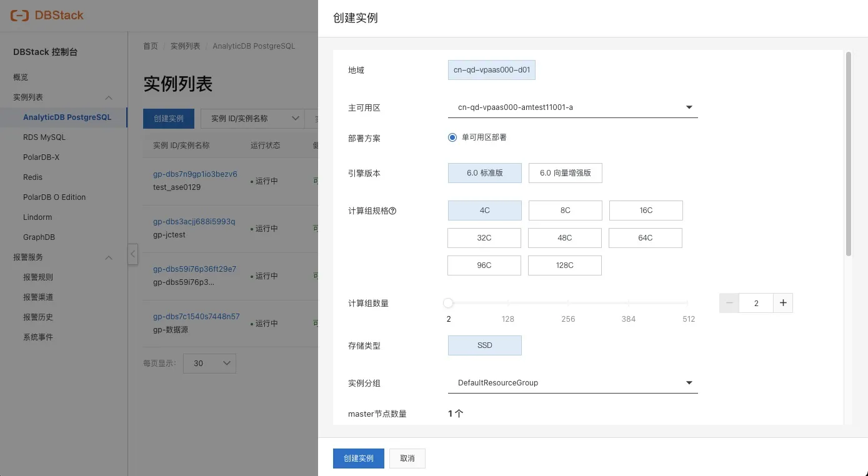Image resolution: width=868 pixels, height=476 pixels.
Task: Click the instance name gp-数据源
Action: click(x=171, y=330)
